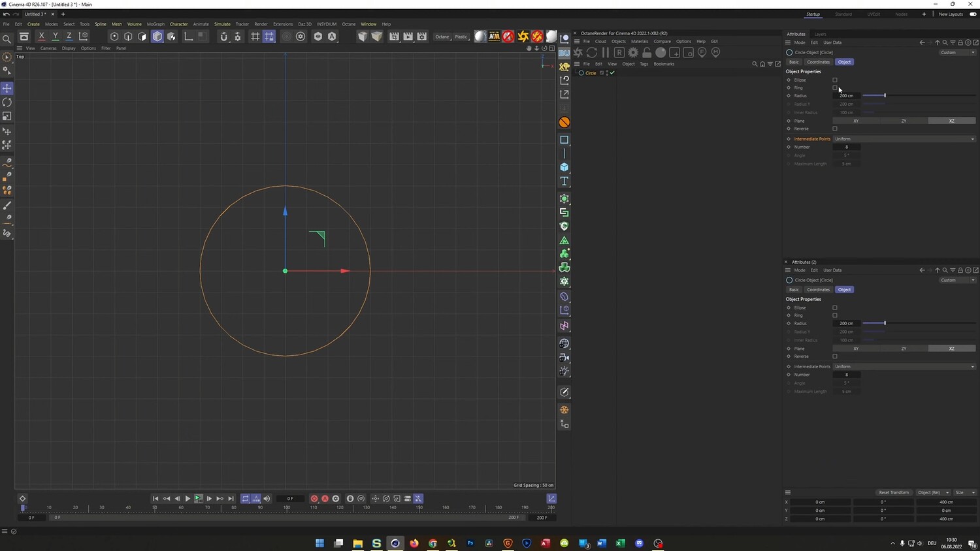Enable Reverse checkbox in top Attributes
980x551 pixels.
pos(835,129)
